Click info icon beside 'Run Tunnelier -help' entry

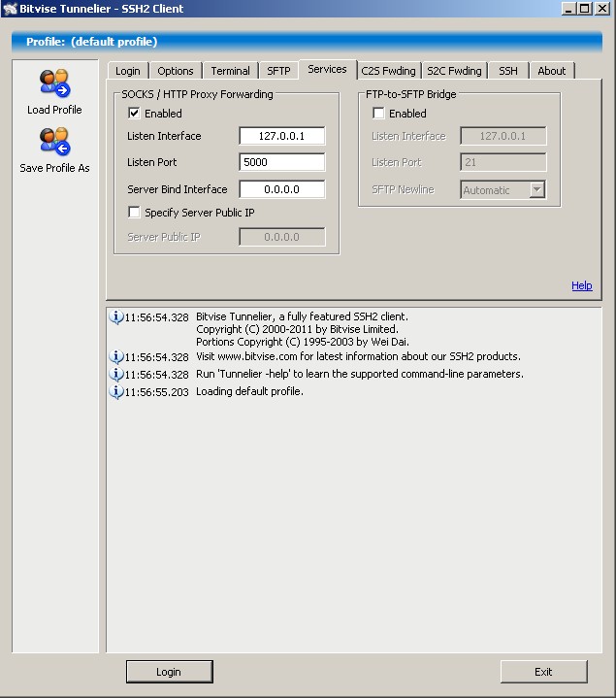[115, 374]
